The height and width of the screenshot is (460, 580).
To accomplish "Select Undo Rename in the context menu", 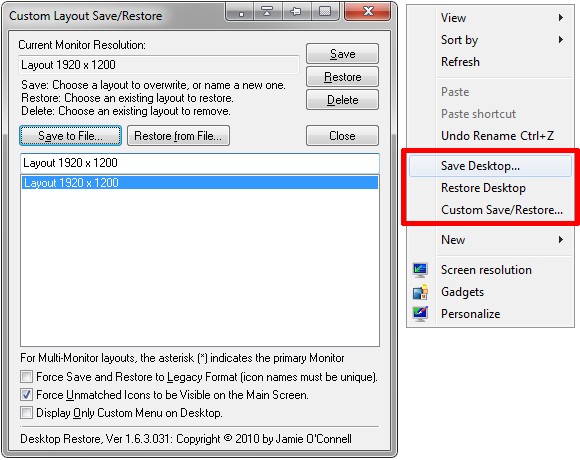I will (x=490, y=136).
